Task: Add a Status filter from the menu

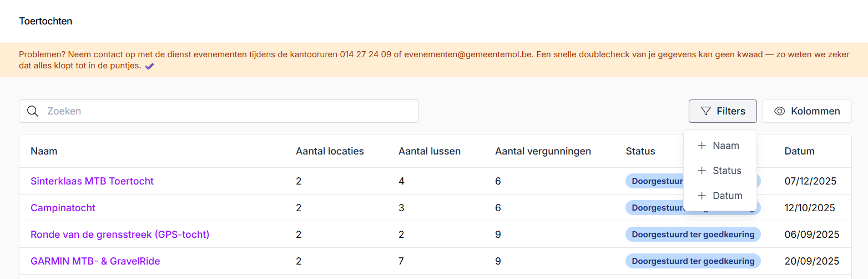Action: (720, 171)
